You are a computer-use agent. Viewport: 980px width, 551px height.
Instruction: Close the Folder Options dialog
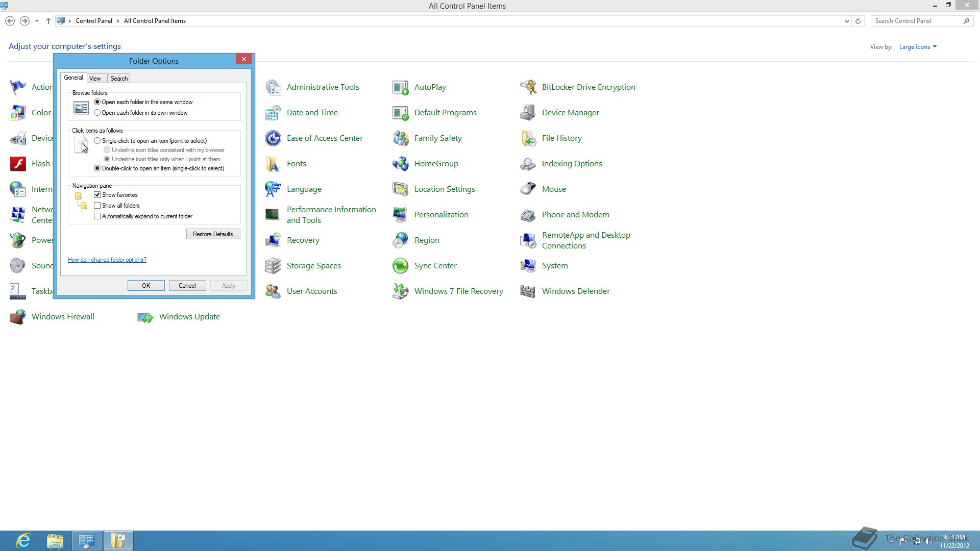[x=243, y=59]
